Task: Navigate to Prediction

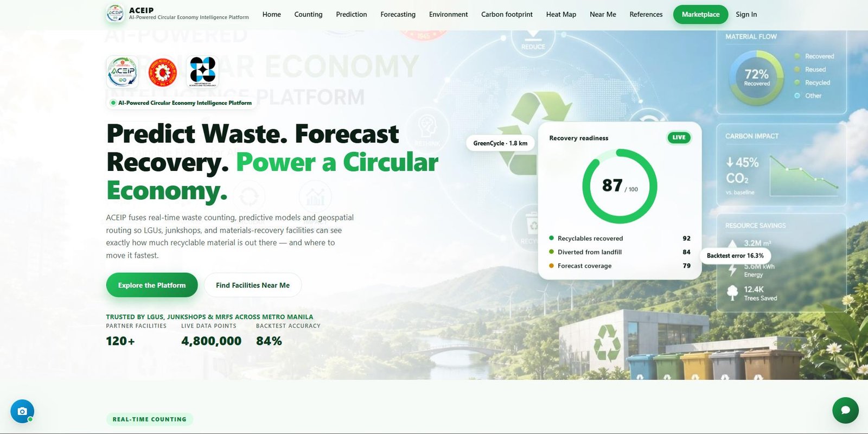Action: 352,15
